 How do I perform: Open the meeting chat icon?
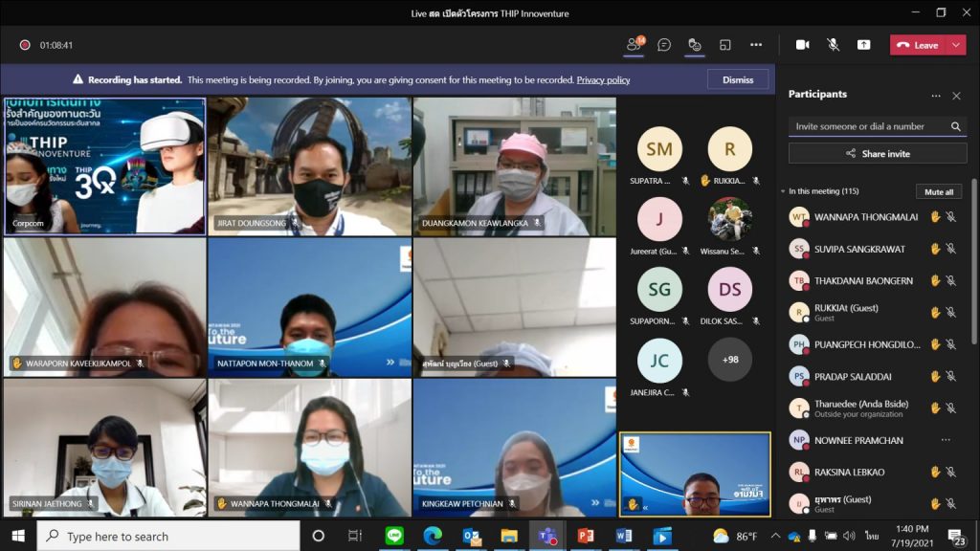click(664, 45)
